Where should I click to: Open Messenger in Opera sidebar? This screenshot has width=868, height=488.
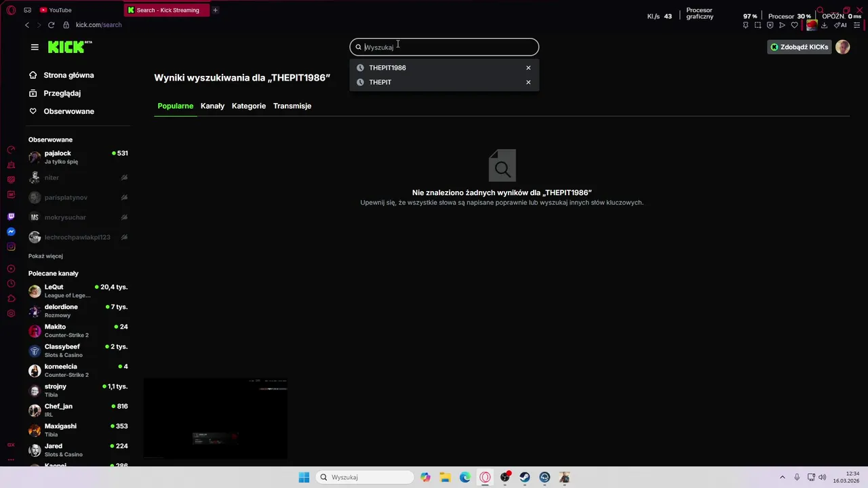(11, 232)
